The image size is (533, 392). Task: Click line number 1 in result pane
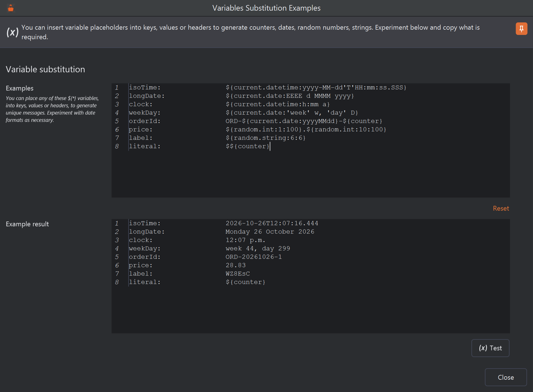coord(117,223)
